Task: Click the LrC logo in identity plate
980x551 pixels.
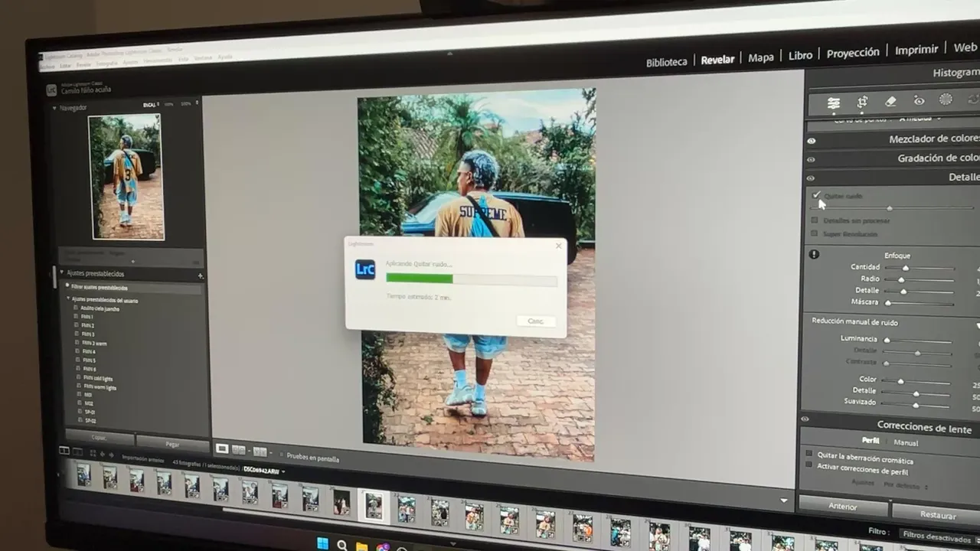Action: [x=51, y=90]
